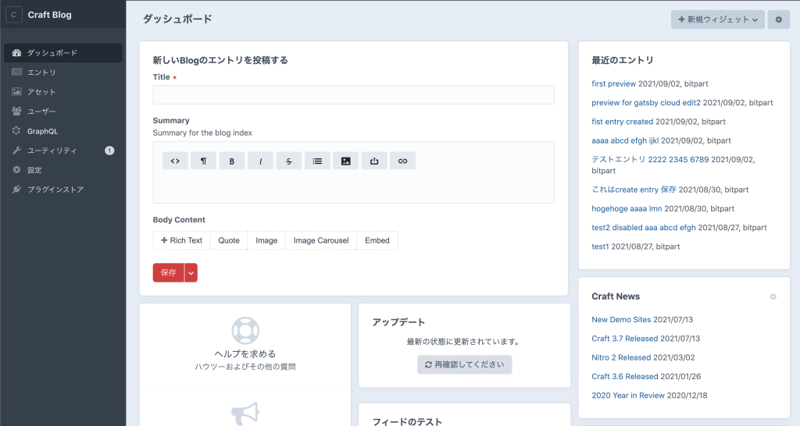Click the red 保存 button
800x426 pixels.
coord(168,272)
